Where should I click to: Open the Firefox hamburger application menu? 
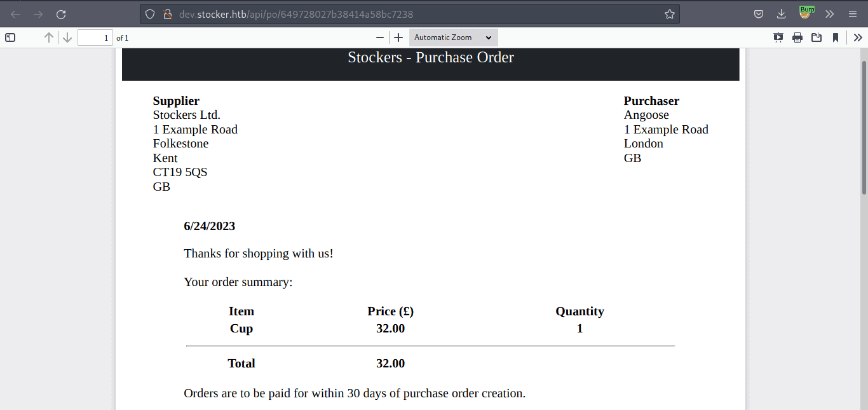853,14
